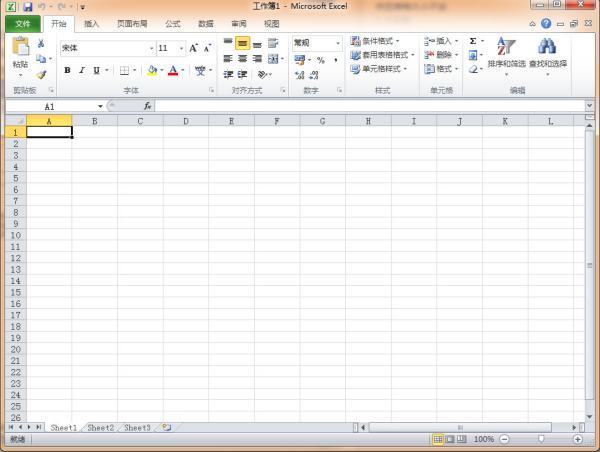Click the Save icon in quick access toolbar
Viewport: 600px width, 452px height.
click(28, 7)
